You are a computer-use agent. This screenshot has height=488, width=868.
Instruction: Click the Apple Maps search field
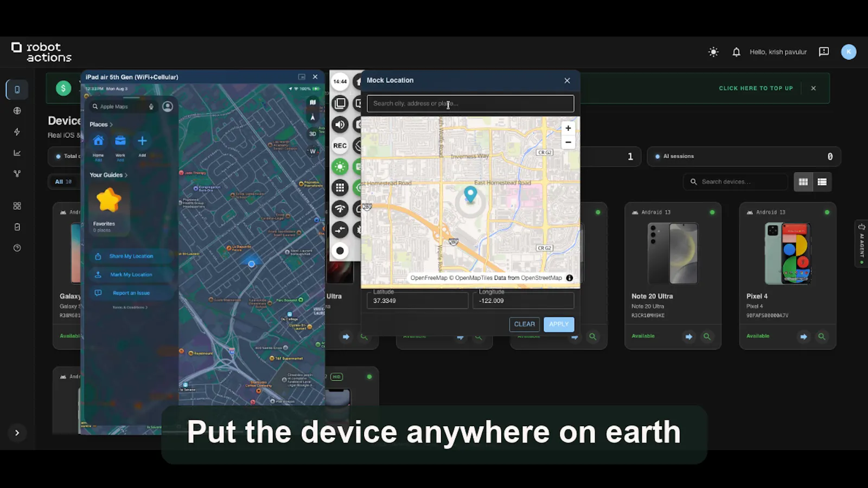click(x=123, y=107)
